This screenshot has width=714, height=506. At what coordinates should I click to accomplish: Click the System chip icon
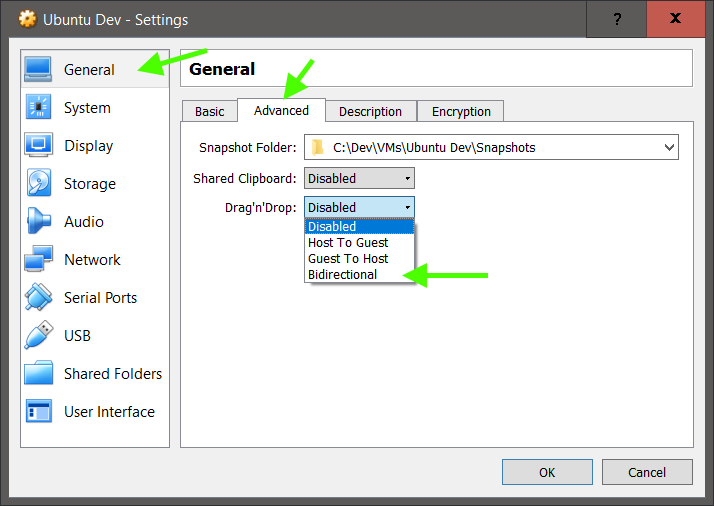[38, 107]
